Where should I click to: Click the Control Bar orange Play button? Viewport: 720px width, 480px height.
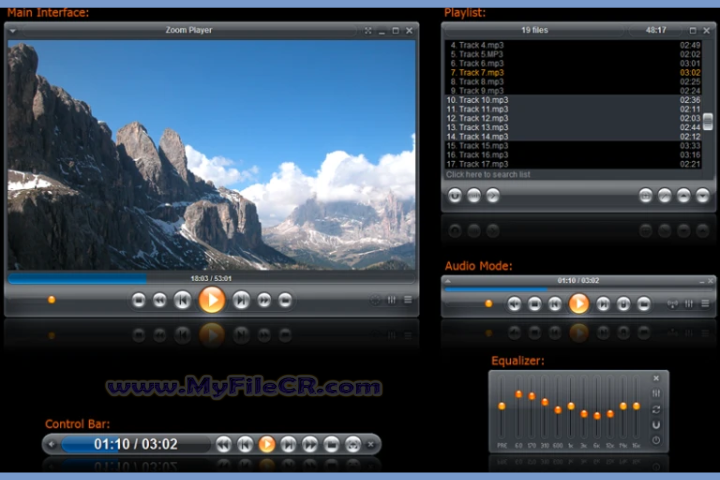click(267, 444)
